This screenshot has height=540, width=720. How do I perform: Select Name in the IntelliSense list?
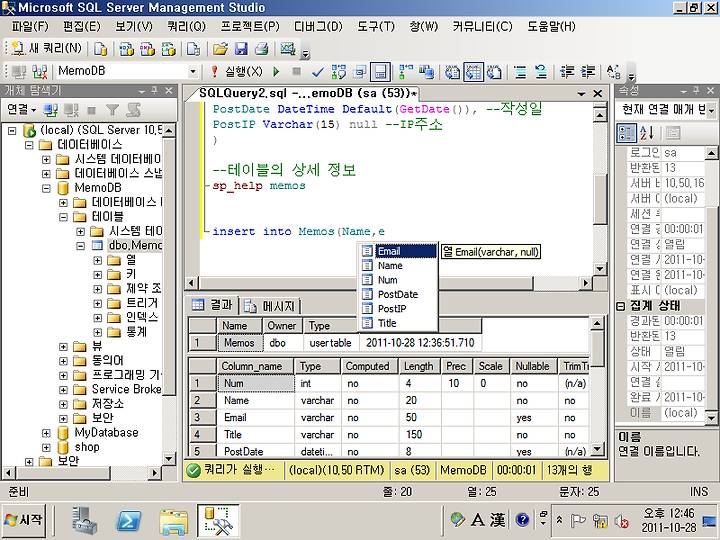pyautogui.click(x=399, y=265)
